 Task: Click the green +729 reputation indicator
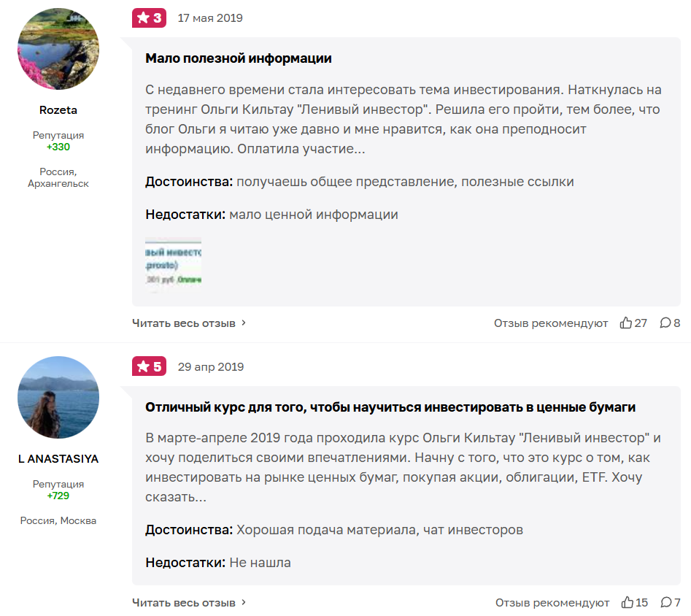tap(58, 496)
